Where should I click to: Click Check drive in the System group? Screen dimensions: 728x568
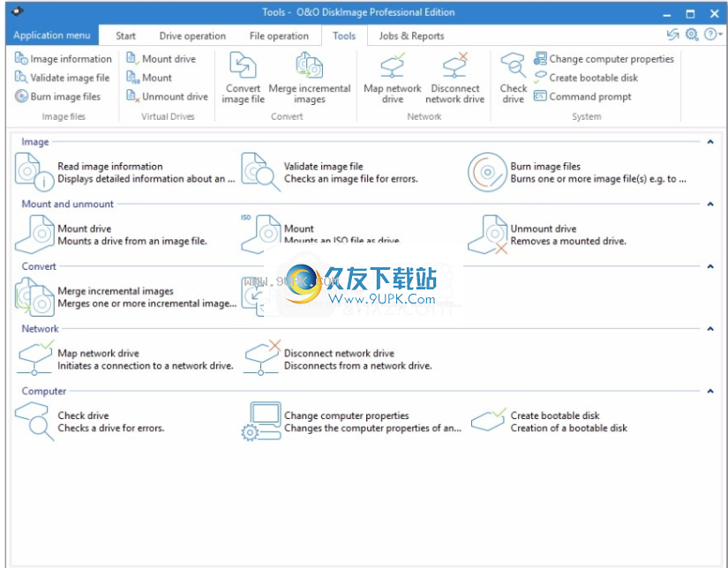(513, 78)
